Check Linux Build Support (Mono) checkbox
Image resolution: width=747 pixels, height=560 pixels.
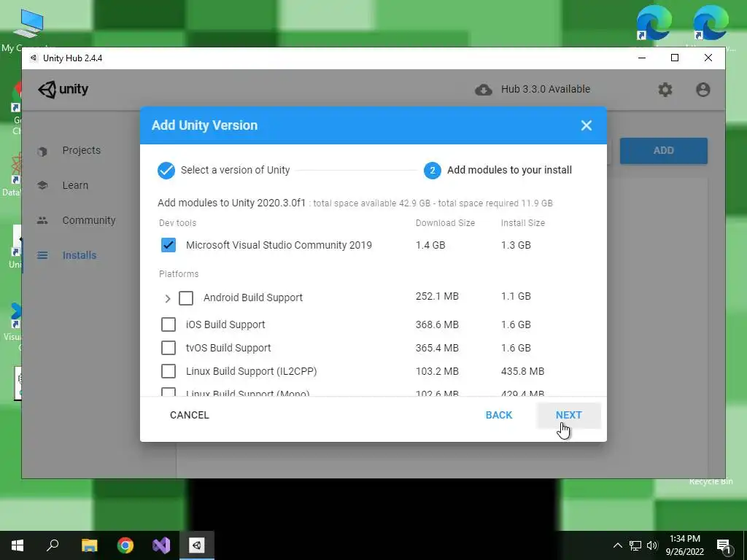[x=169, y=392]
